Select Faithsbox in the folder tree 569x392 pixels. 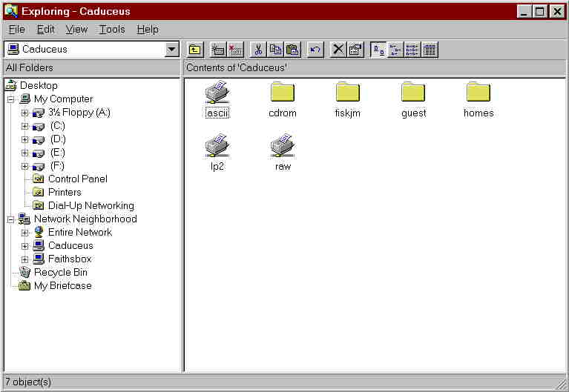tap(70, 259)
